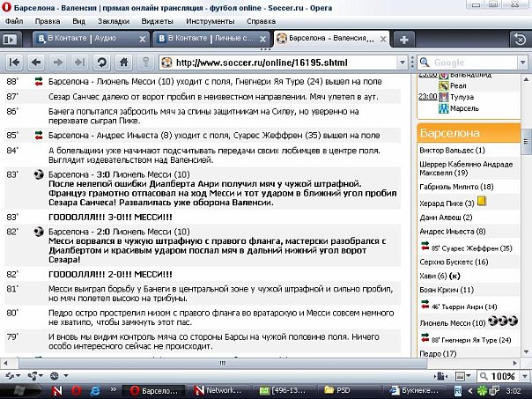
Task: Click the Back navigation arrow
Action: tap(37, 63)
